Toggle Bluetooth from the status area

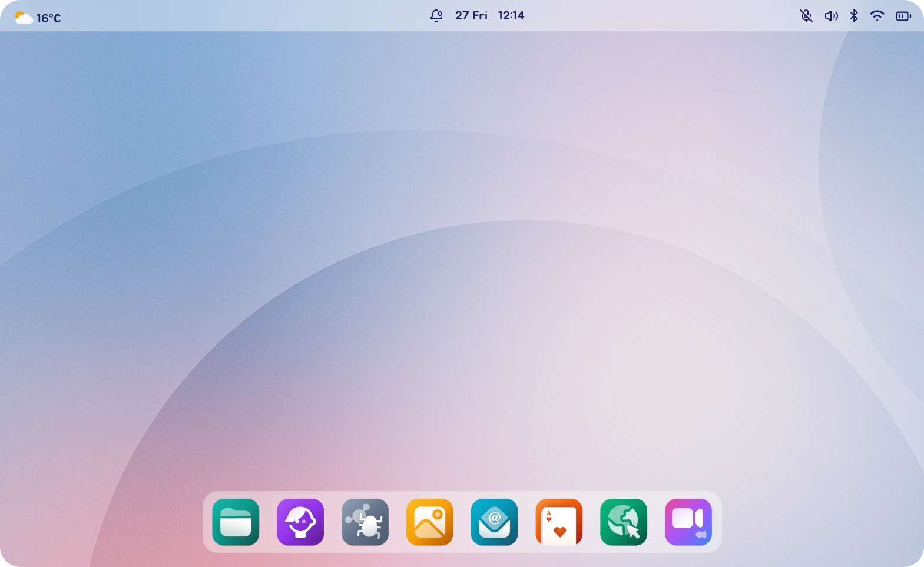click(854, 16)
